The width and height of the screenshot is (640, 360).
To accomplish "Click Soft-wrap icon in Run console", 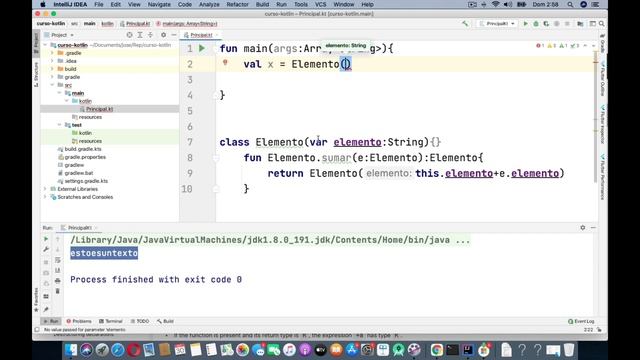I will pyautogui.click(x=58, y=260).
